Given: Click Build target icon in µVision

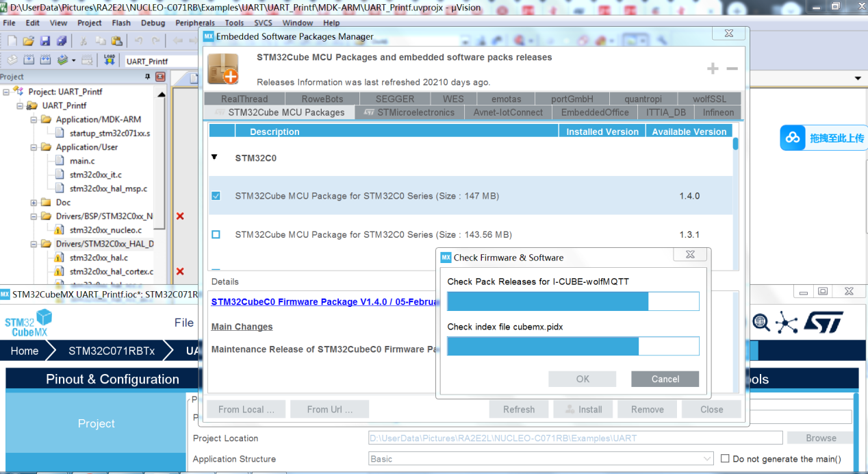Looking at the screenshot, I should coord(29,60).
